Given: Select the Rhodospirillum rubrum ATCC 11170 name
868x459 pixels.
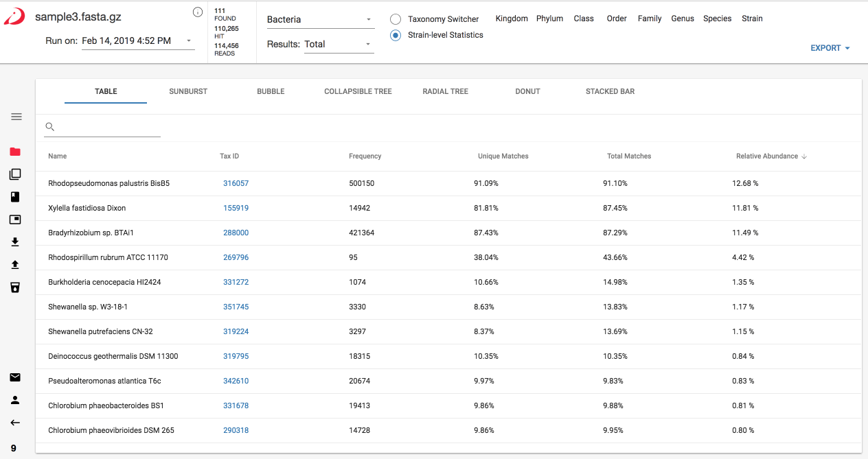Looking at the screenshot, I should pos(108,257).
